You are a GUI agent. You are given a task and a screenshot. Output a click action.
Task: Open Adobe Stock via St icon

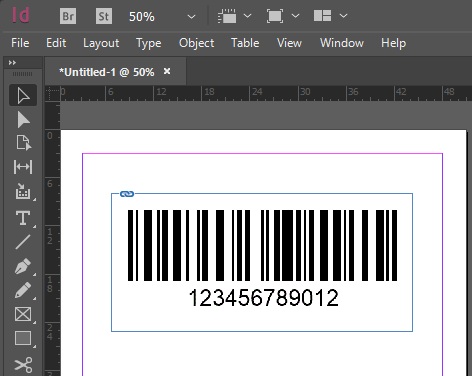pyautogui.click(x=104, y=16)
